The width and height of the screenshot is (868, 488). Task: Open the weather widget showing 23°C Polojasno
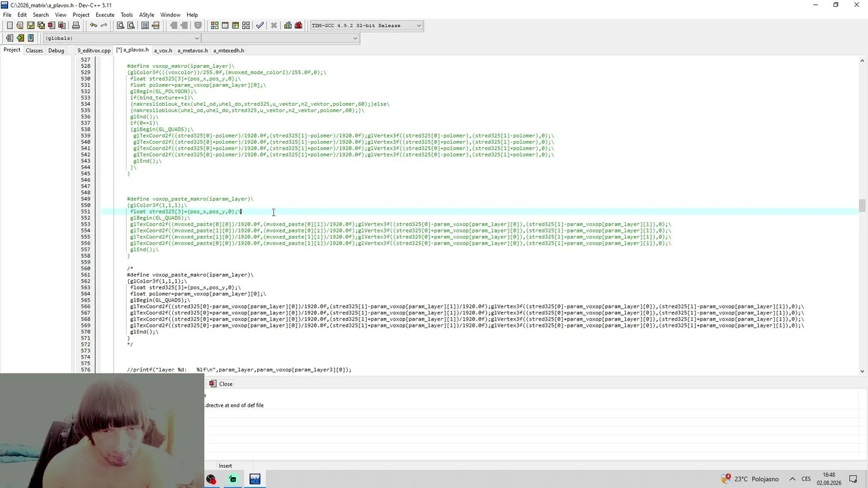751,479
